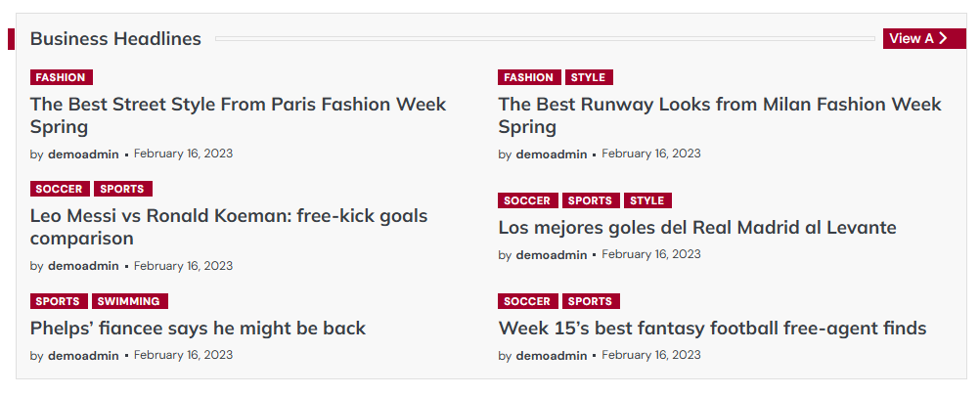Image resolution: width=980 pixels, height=396 pixels.
Task: Select SWIMMING tag on Phelps article
Action: (129, 302)
